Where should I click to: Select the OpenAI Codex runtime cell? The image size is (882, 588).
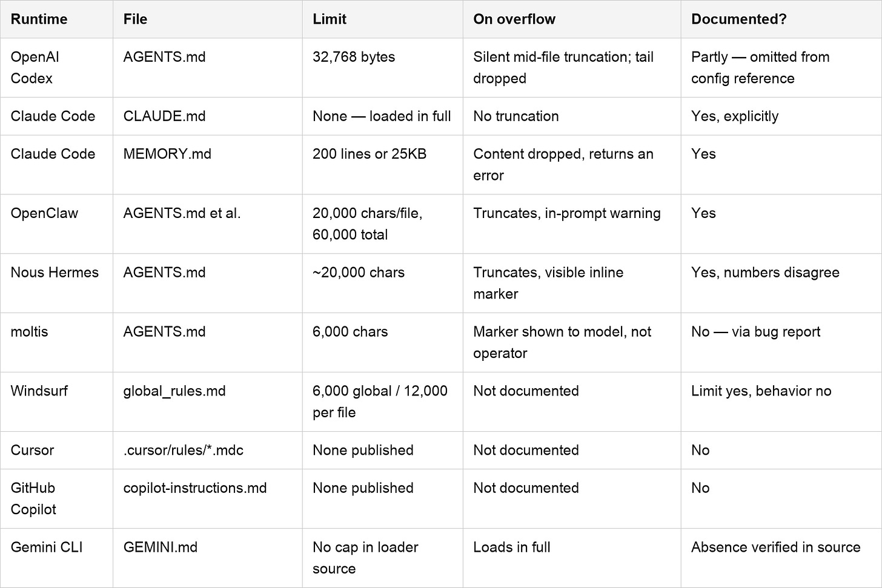(x=56, y=68)
